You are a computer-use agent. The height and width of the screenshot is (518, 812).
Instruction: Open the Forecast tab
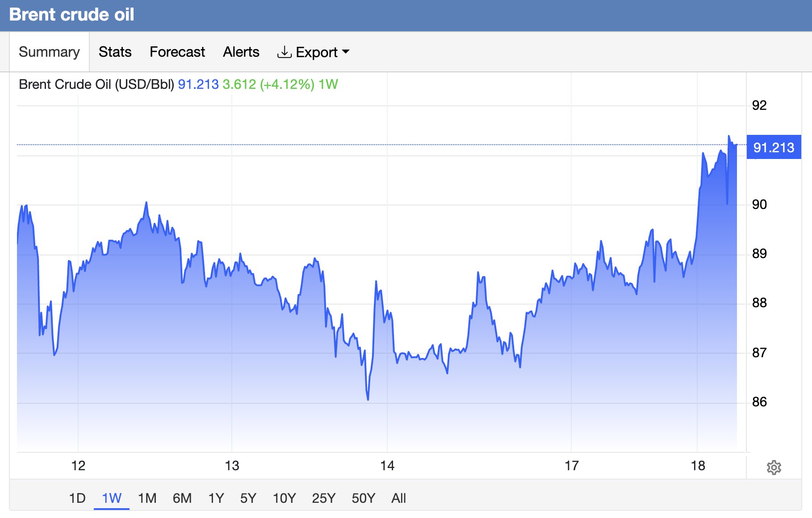(x=177, y=52)
